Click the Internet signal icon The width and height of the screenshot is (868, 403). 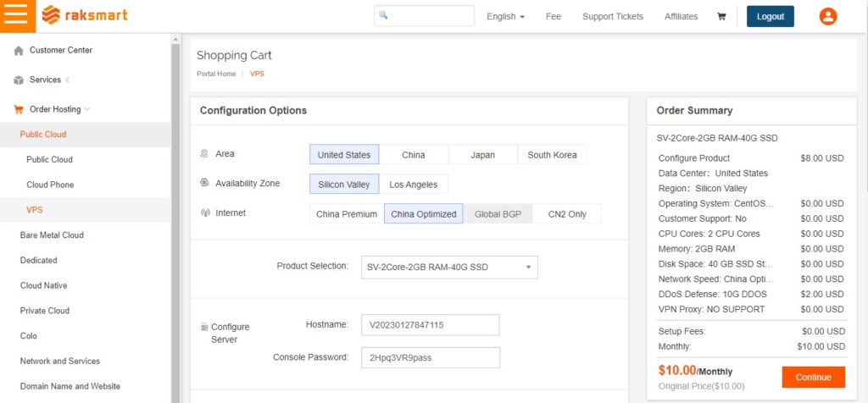pyautogui.click(x=205, y=213)
